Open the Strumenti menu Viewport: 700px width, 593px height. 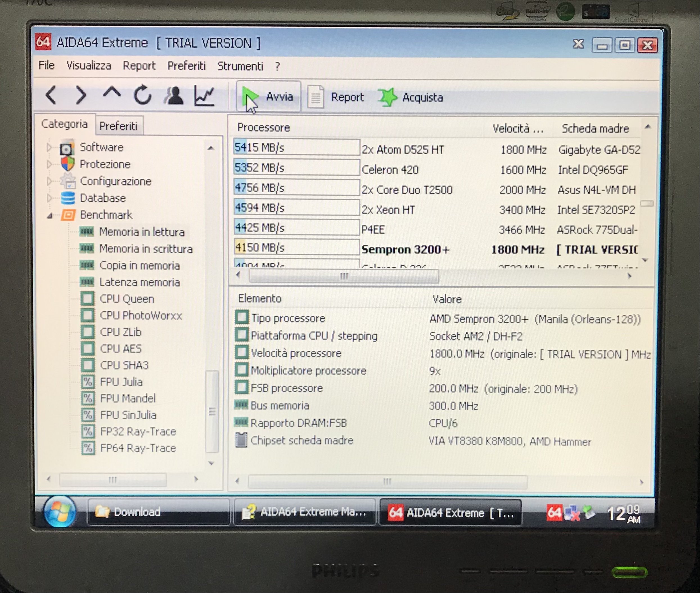(x=240, y=66)
